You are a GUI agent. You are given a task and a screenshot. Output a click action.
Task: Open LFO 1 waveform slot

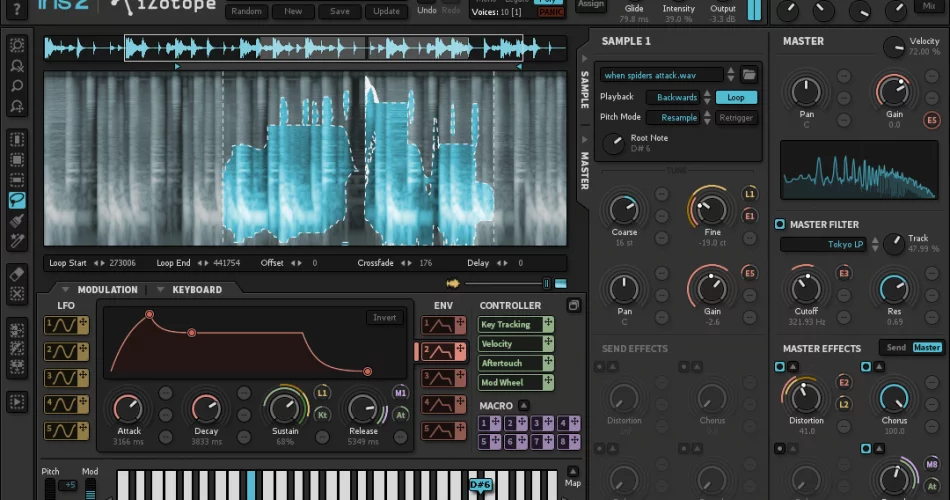(x=67, y=325)
